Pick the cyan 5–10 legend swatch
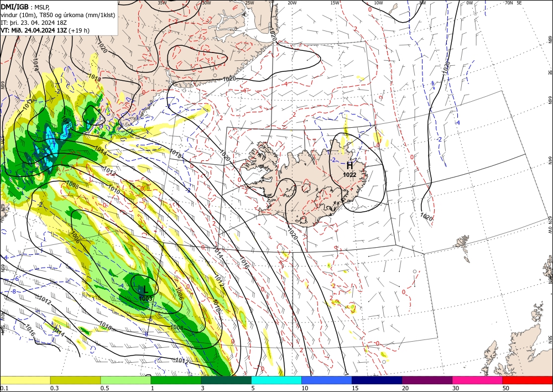 pos(276,380)
